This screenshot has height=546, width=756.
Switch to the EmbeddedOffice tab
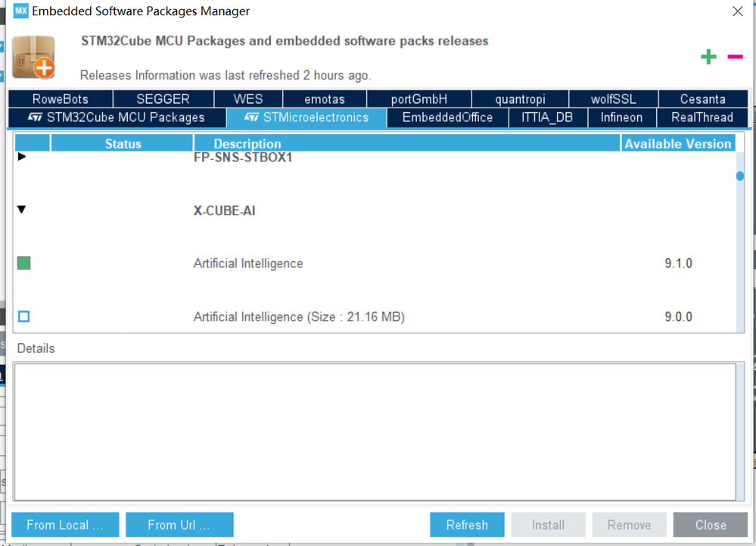click(447, 117)
